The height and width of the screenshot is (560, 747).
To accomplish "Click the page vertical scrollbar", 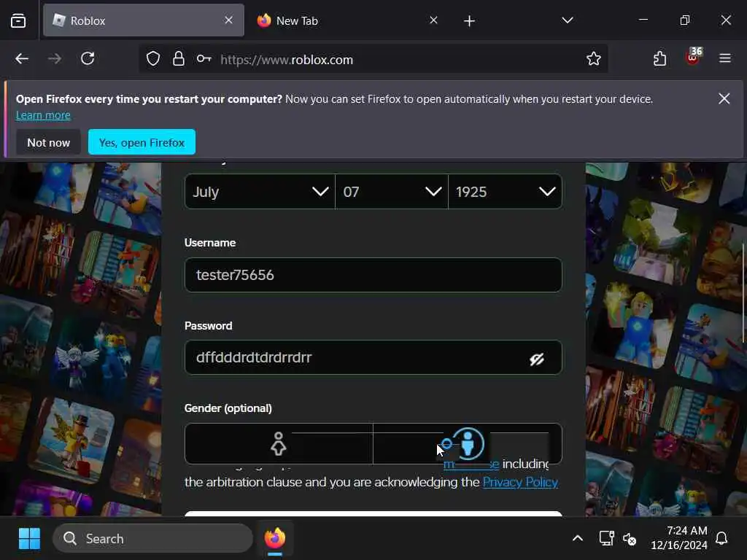I will click(x=743, y=293).
